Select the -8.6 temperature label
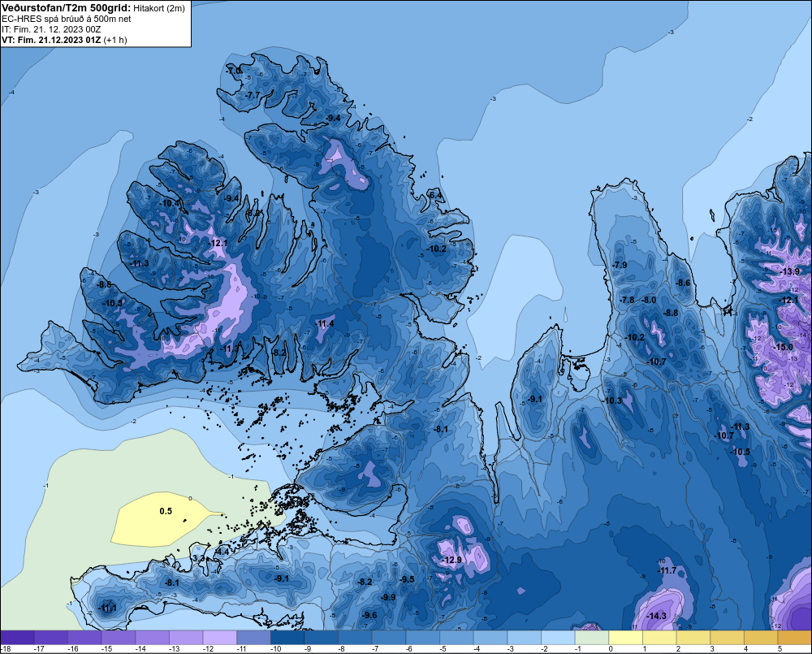Viewport: 812px width, 654px height. tap(684, 283)
